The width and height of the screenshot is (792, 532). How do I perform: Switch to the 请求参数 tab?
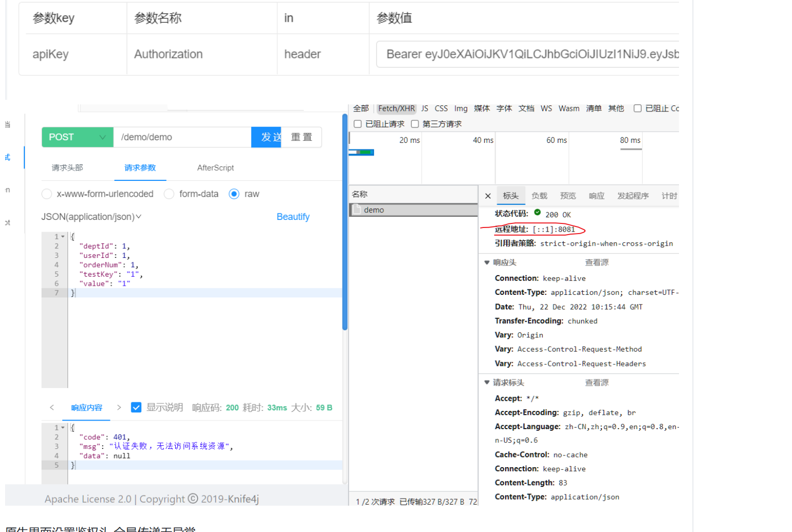[x=140, y=168]
